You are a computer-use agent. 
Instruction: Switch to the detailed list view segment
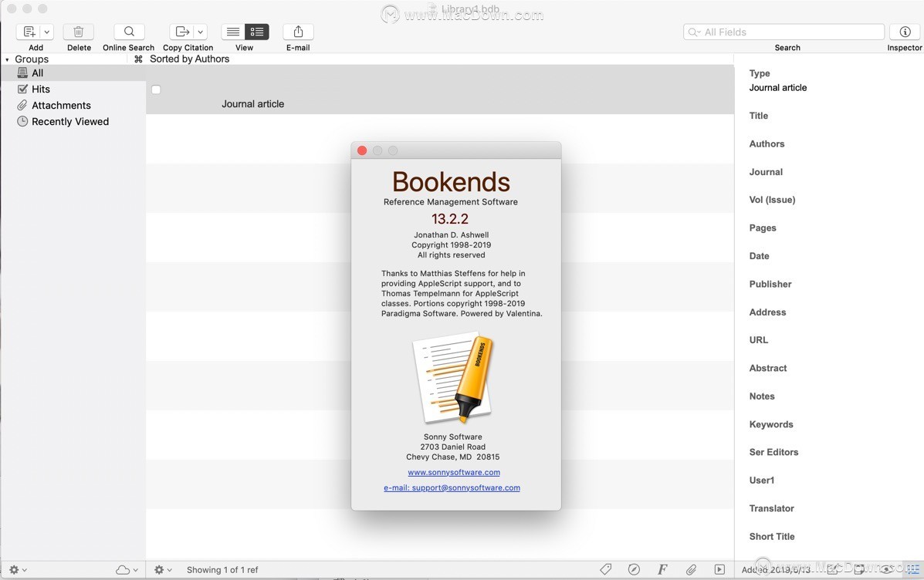[x=257, y=32]
